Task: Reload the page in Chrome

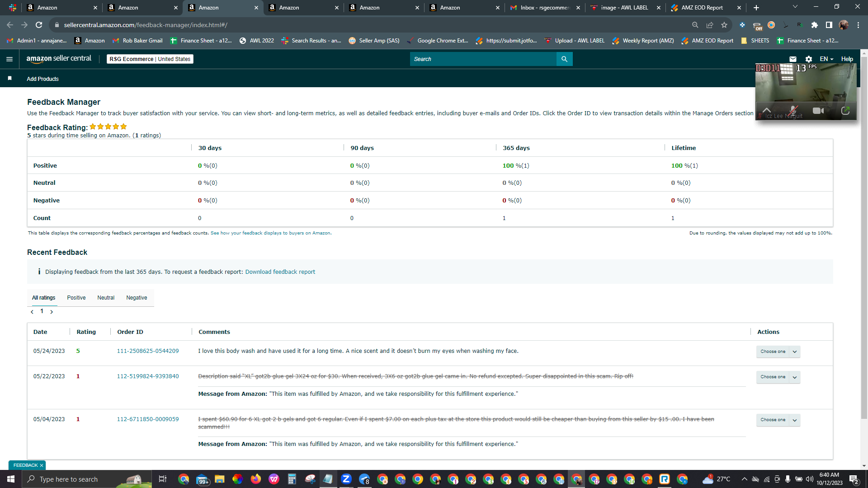Action: point(39,25)
